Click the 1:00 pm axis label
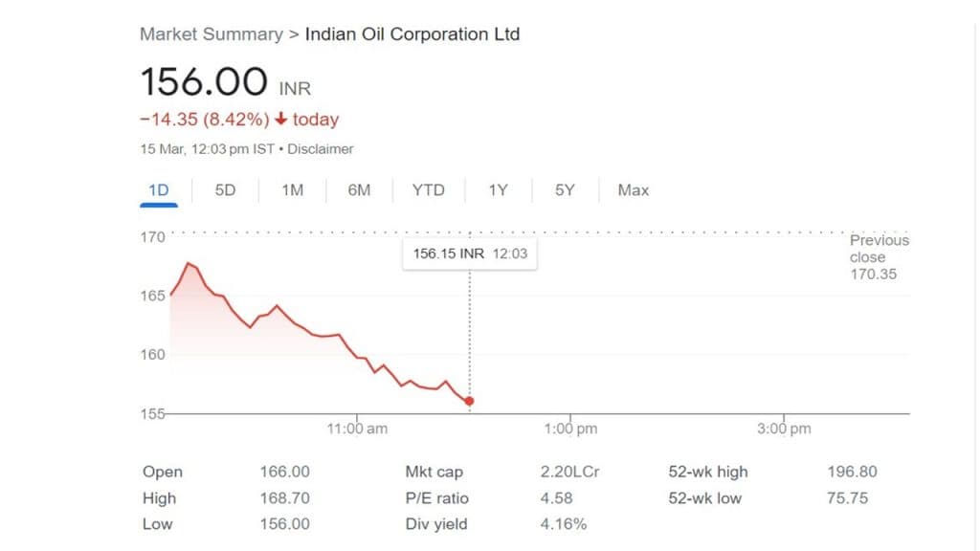This screenshot has height=551, width=980. pyautogui.click(x=571, y=429)
